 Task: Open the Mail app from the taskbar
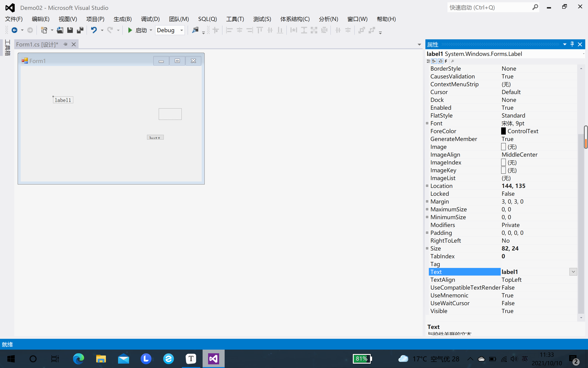coord(123,359)
